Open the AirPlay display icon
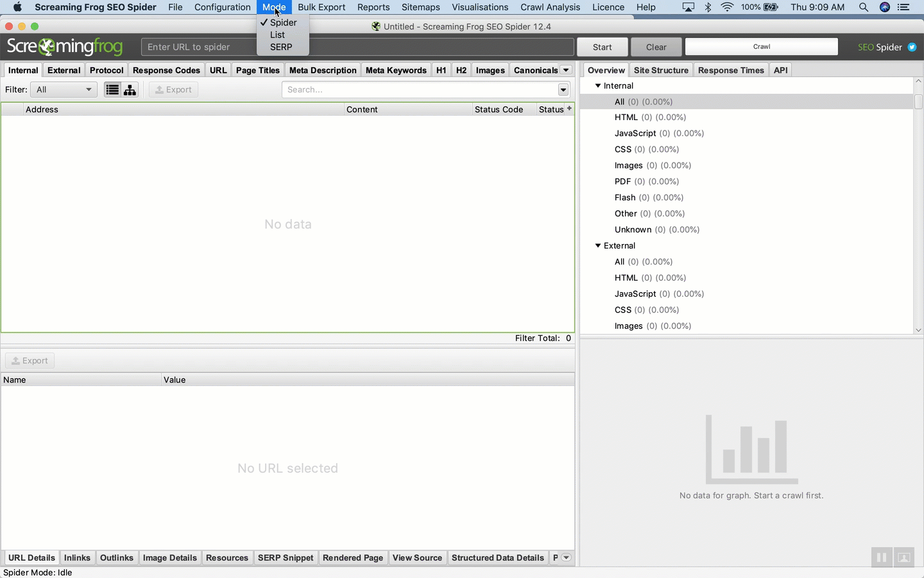 688,7
